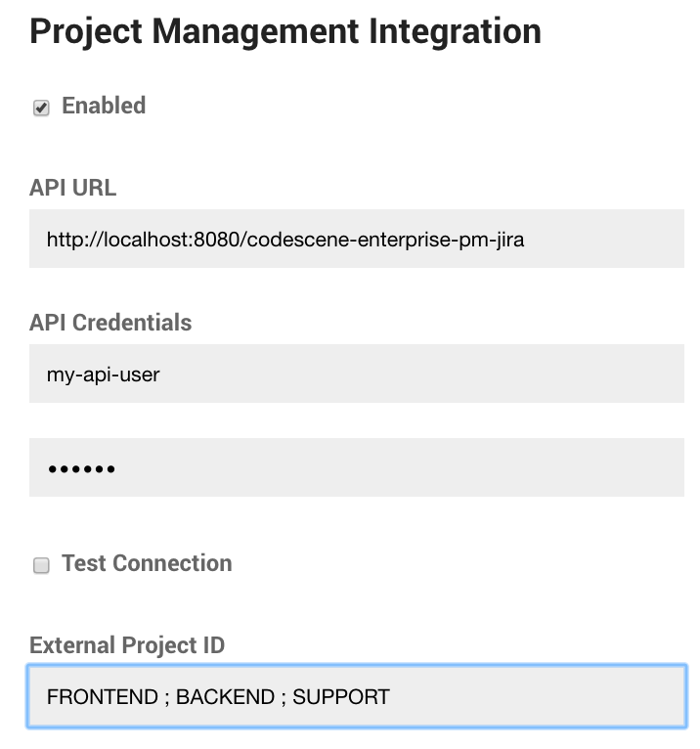The height and width of the screenshot is (749, 700).
Task: Click first semicolon separator in project ID field
Action: (x=166, y=696)
